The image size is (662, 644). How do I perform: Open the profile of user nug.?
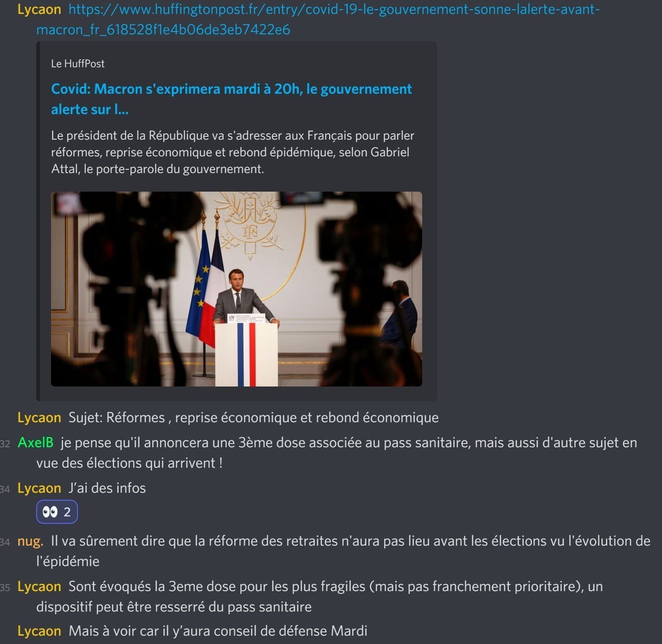point(31,541)
